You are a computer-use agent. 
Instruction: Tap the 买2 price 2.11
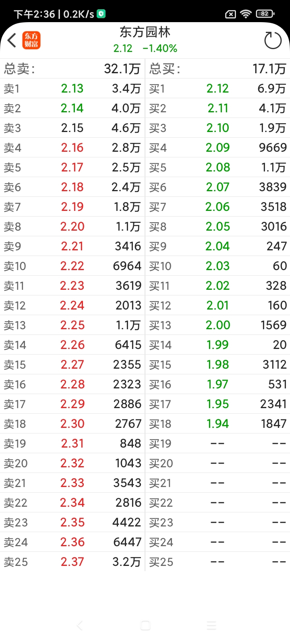[x=218, y=108]
